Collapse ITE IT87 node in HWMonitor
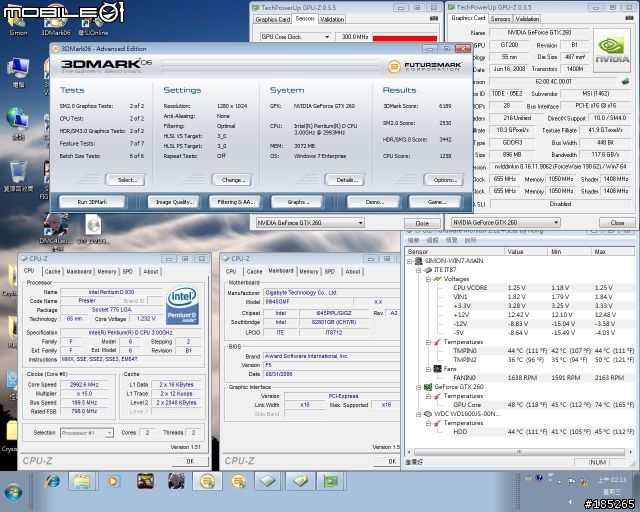This screenshot has width=640, height=512. point(419,270)
